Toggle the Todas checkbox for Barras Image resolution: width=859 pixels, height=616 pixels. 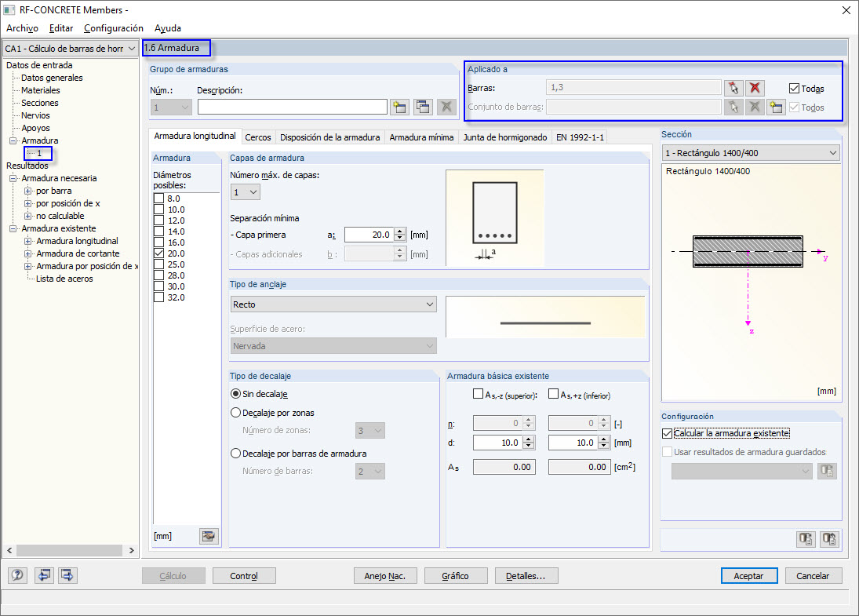coord(794,88)
